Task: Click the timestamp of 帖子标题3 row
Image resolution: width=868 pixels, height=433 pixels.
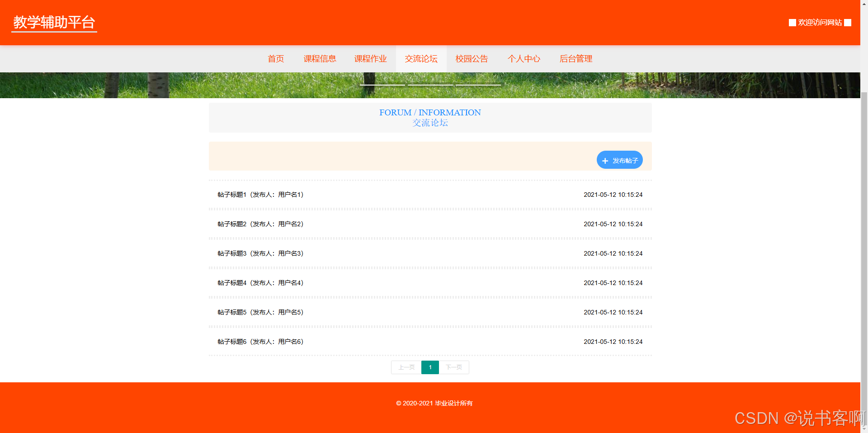Action: tap(613, 253)
